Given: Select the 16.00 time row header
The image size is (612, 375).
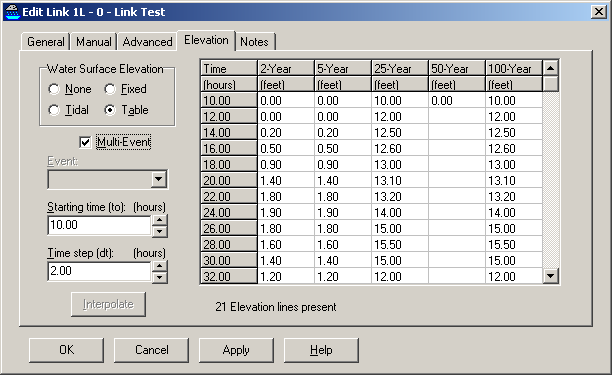Looking at the screenshot, I should coord(229,149).
